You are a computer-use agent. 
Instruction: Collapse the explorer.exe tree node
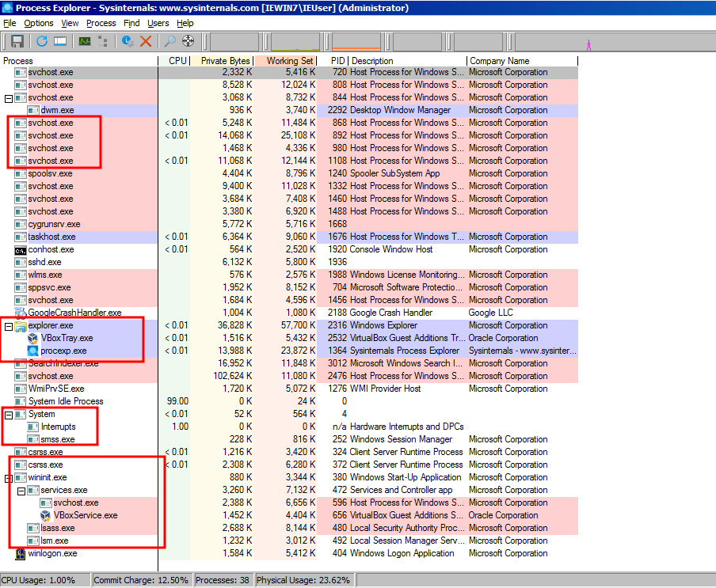8,326
